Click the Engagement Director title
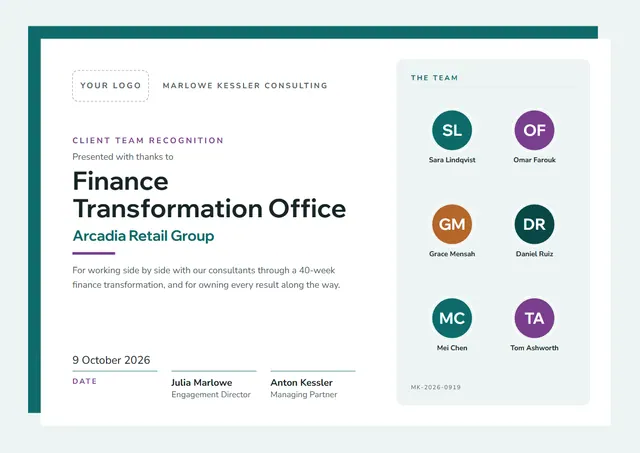Viewport: 640px width, 453px height. click(x=211, y=395)
